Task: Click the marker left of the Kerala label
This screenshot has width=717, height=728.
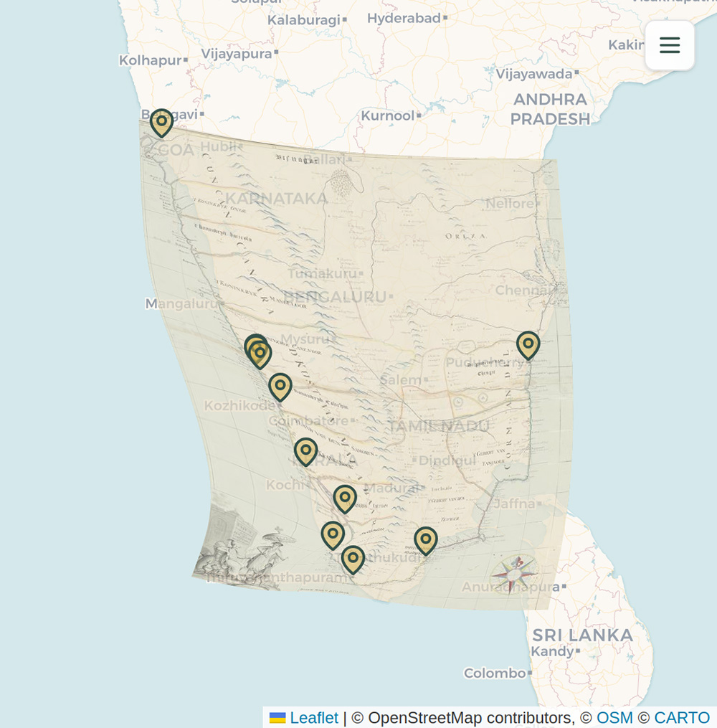Action: [306, 452]
